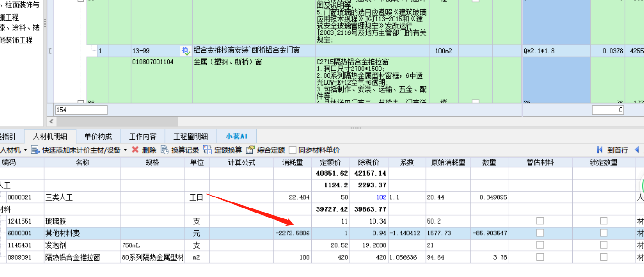Screen dimensions: 644x277
Task: Open dropdown arrow next to 快速添加未计价主材/设备
Action: 125,150
